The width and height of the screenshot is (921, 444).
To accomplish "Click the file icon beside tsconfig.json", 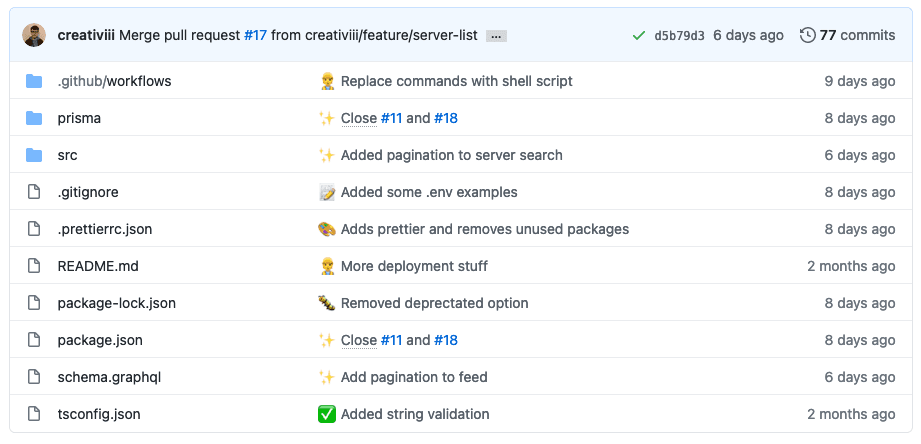I will 34,414.
